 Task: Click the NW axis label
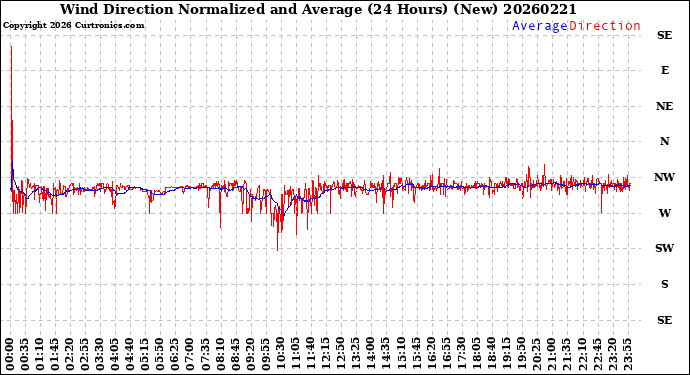664,177
